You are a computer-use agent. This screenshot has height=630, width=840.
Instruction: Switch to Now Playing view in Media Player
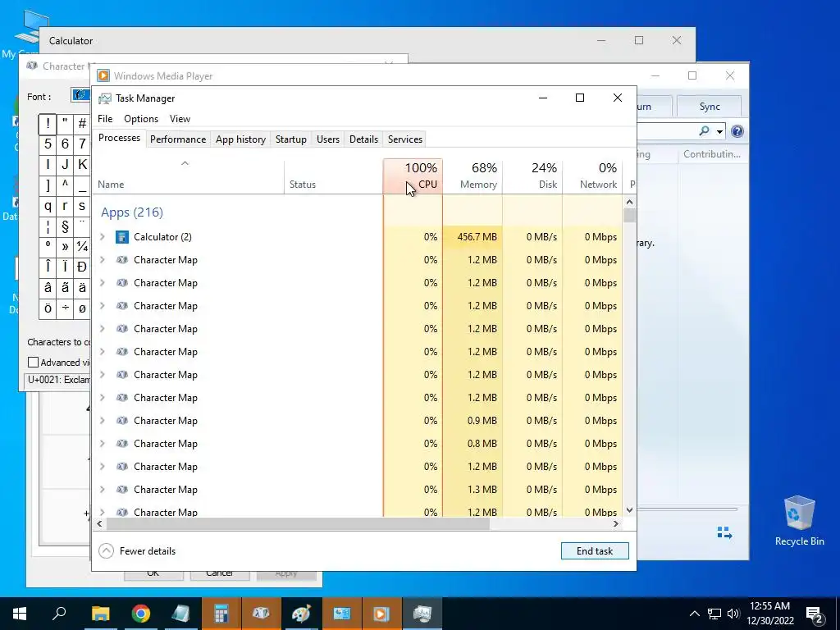[724, 532]
